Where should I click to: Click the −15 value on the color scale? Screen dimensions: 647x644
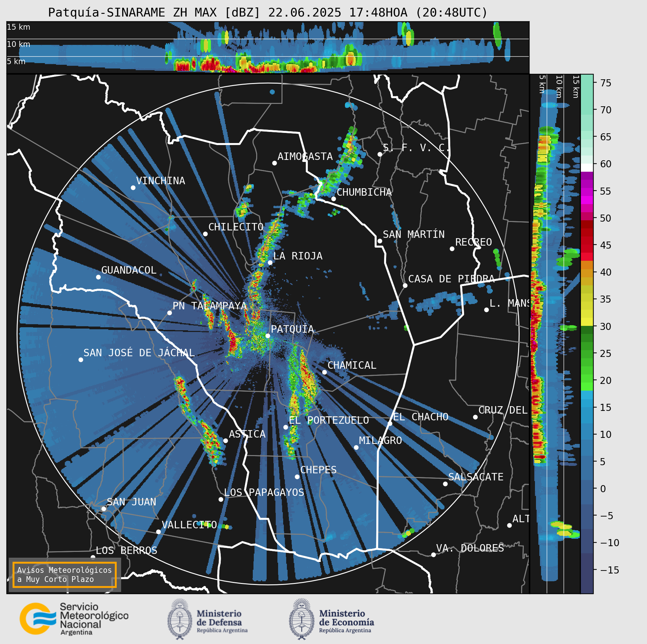point(610,570)
